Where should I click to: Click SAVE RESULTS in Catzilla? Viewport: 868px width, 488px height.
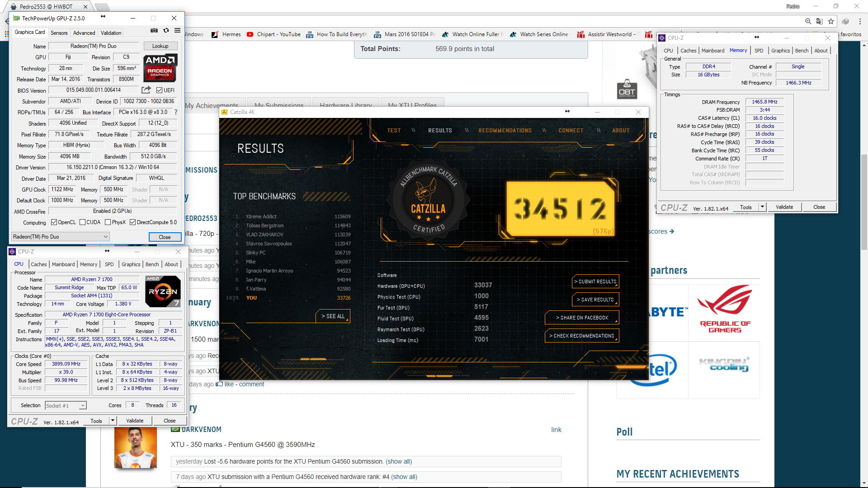[595, 300]
